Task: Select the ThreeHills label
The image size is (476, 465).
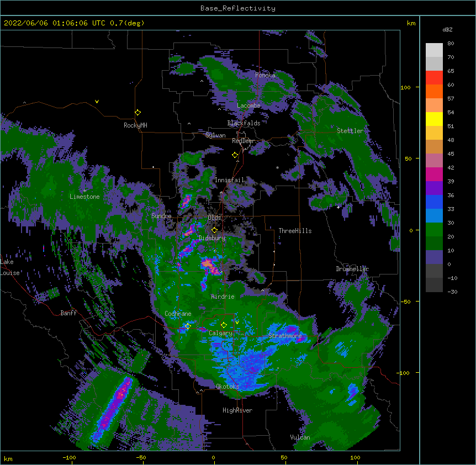Action: pos(295,231)
